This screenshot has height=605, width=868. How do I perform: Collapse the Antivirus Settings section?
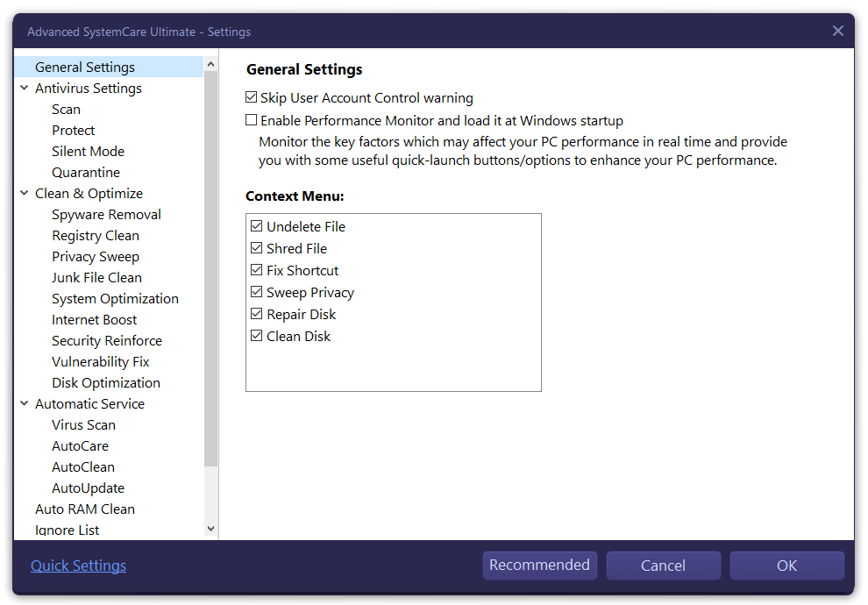pyautogui.click(x=24, y=88)
